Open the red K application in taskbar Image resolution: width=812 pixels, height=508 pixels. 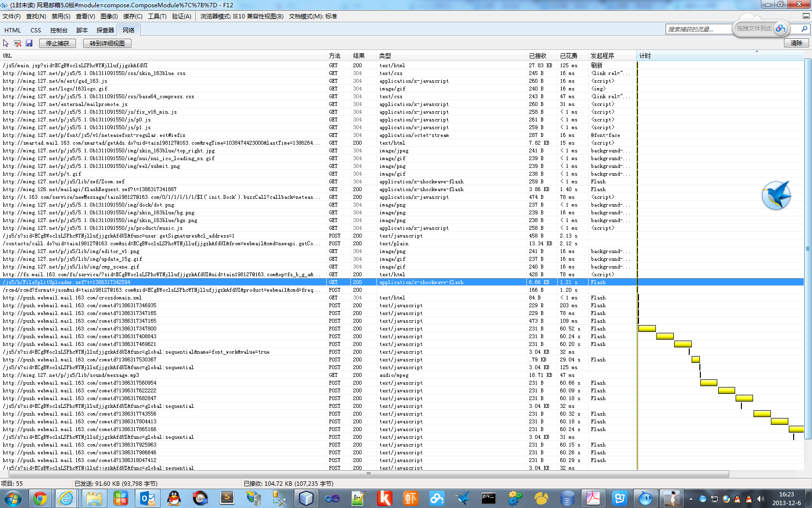tap(384, 498)
